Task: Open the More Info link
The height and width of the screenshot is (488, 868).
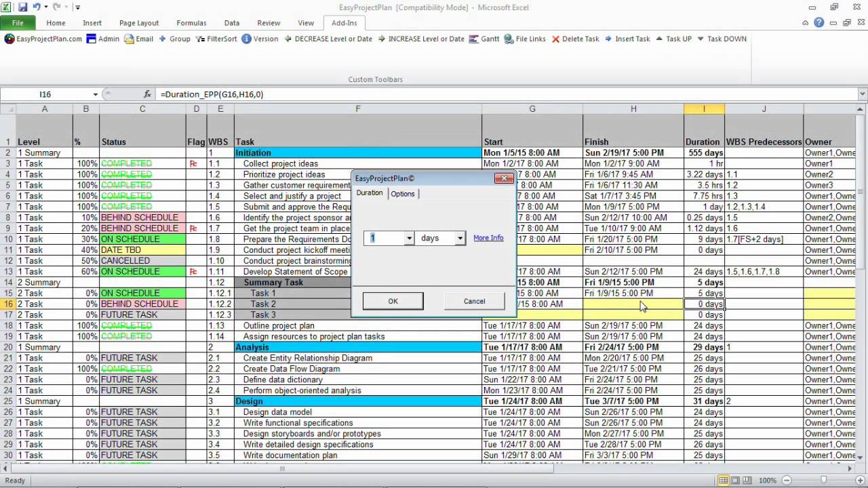Action: [x=488, y=238]
